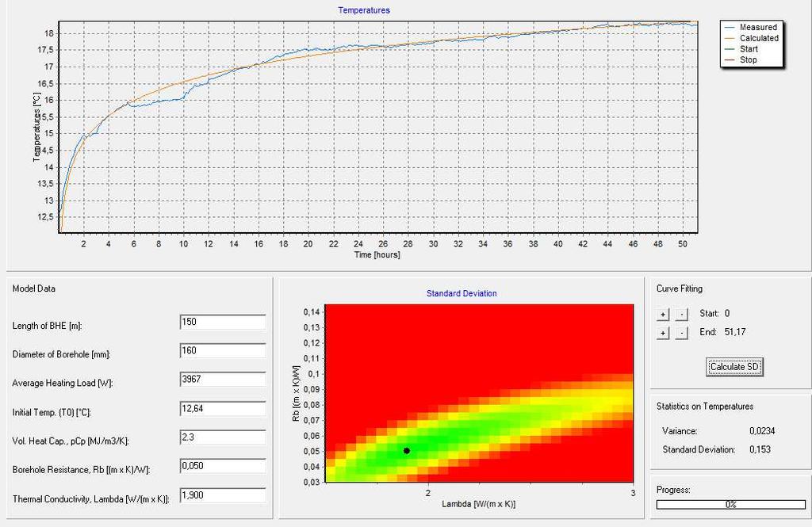Select the Stop legend entry
812x527 pixels.
click(741, 59)
